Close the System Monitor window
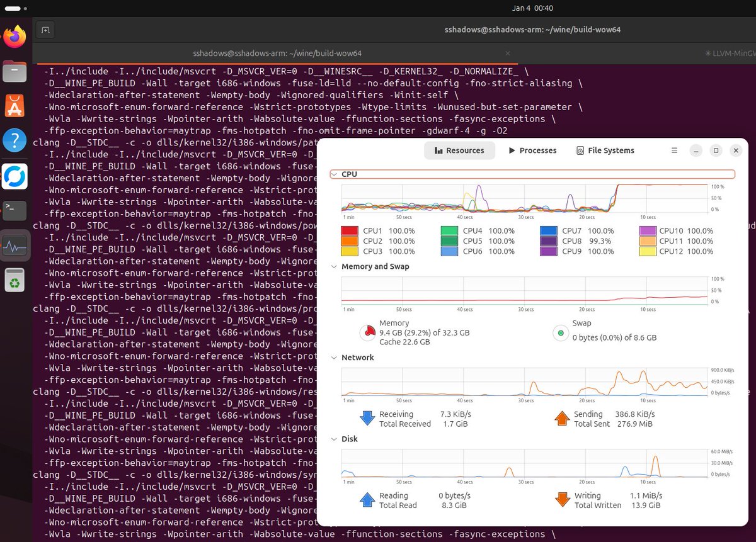The height and width of the screenshot is (542, 756). tap(736, 150)
